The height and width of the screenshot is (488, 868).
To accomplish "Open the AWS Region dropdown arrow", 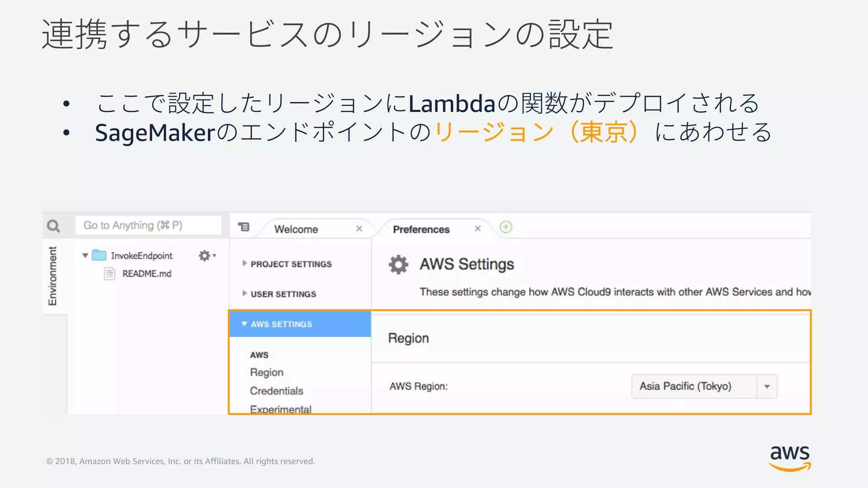I will tap(767, 386).
